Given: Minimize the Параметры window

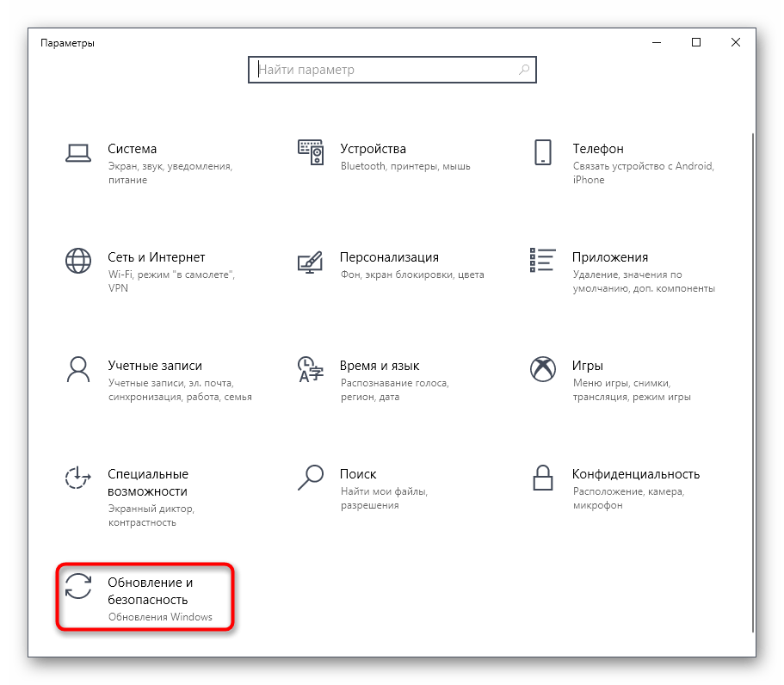Looking at the screenshot, I should tap(657, 42).
